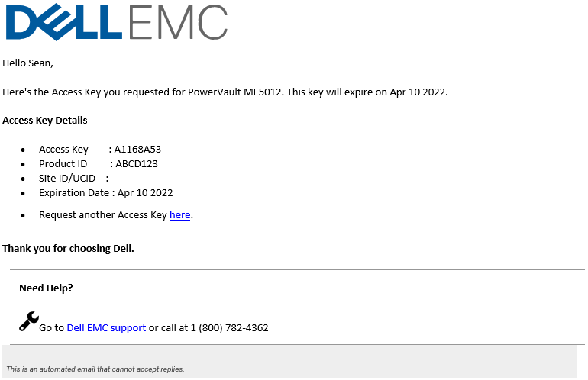The width and height of the screenshot is (588, 380).
Task: Click the wrench support icon
Action: click(x=28, y=321)
